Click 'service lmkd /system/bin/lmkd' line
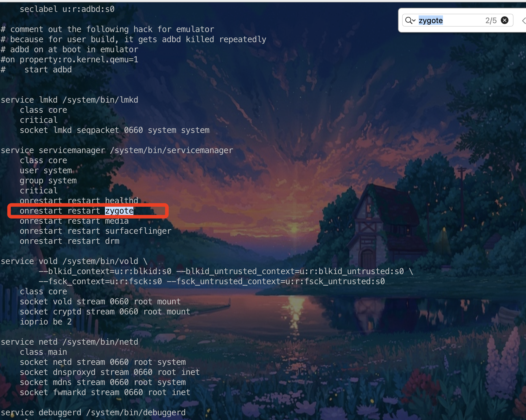Image resolution: width=526 pixels, height=420 pixels. pyautogui.click(x=69, y=100)
